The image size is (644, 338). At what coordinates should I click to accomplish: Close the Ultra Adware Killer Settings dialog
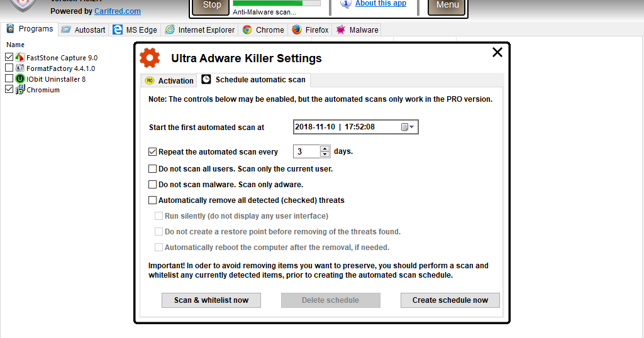(497, 52)
